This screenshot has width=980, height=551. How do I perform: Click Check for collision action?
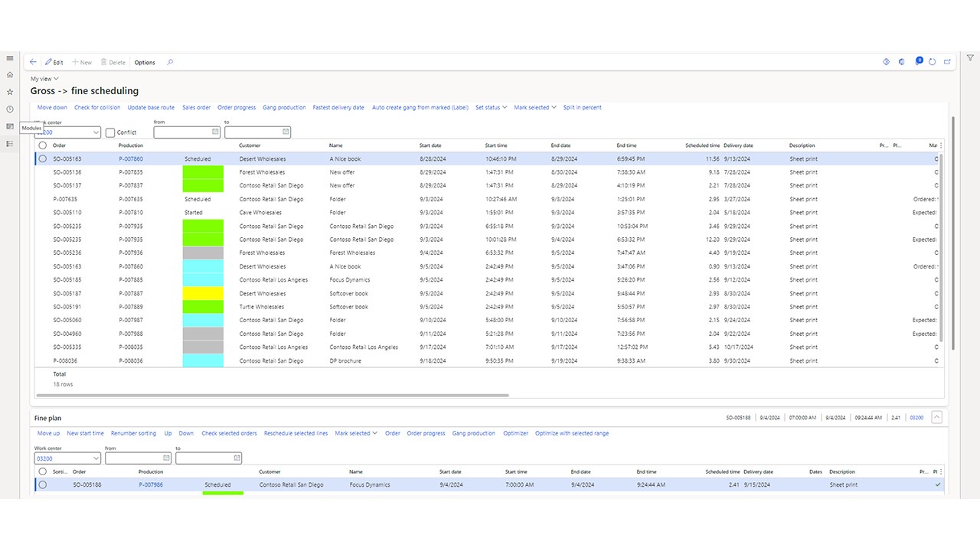pyautogui.click(x=97, y=107)
